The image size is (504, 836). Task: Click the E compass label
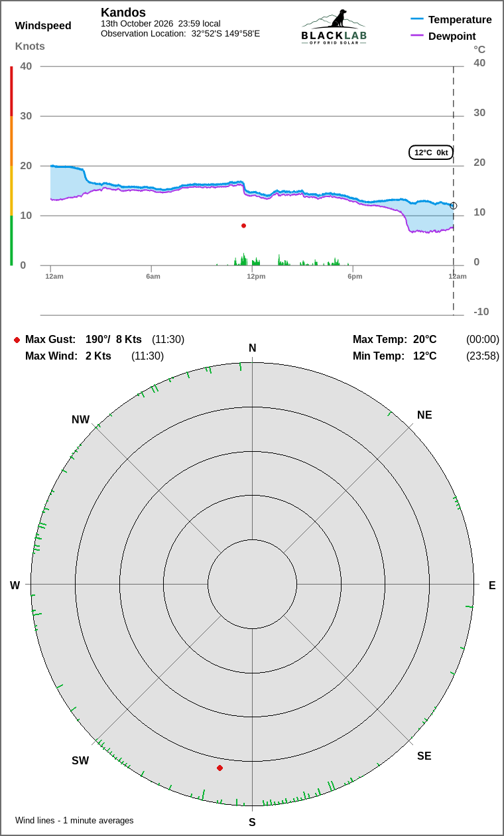pos(492,585)
